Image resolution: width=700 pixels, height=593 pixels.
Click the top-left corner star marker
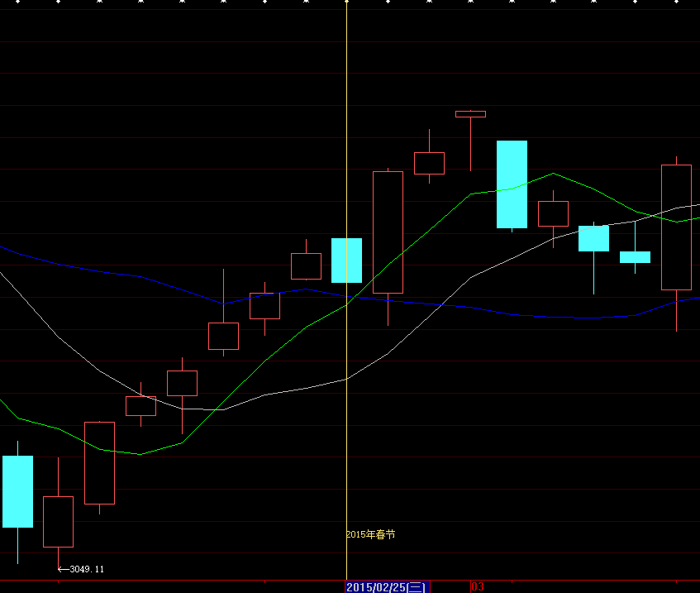pyautogui.click(x=17, y=3)
